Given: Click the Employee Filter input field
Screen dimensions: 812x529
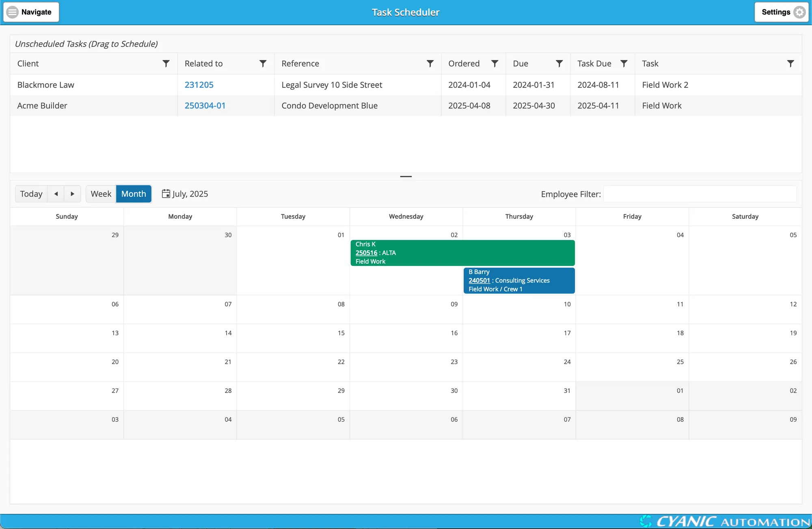Looking at the screenshot, I should point(700,194).
